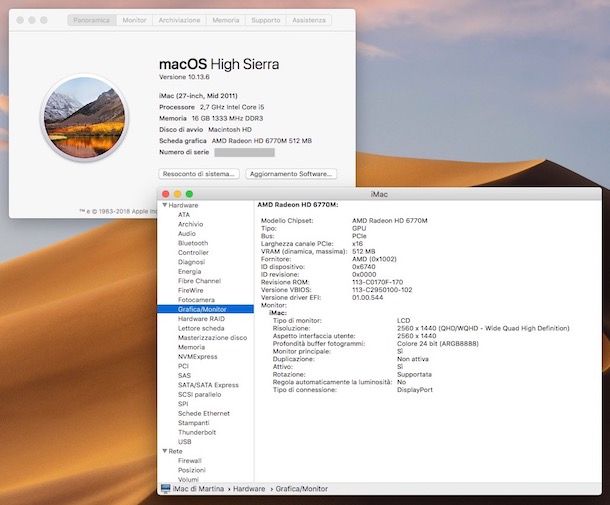The image size is (610, 505).
Task: Click 'Versione 10.13.6' in About window
Action: 184,77
